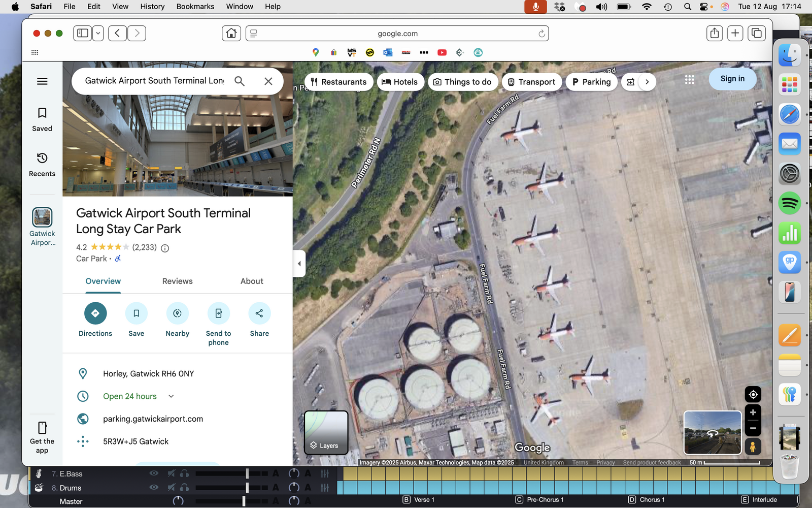
Task: Open the Safari File menu
Action: tap(70, 7)
